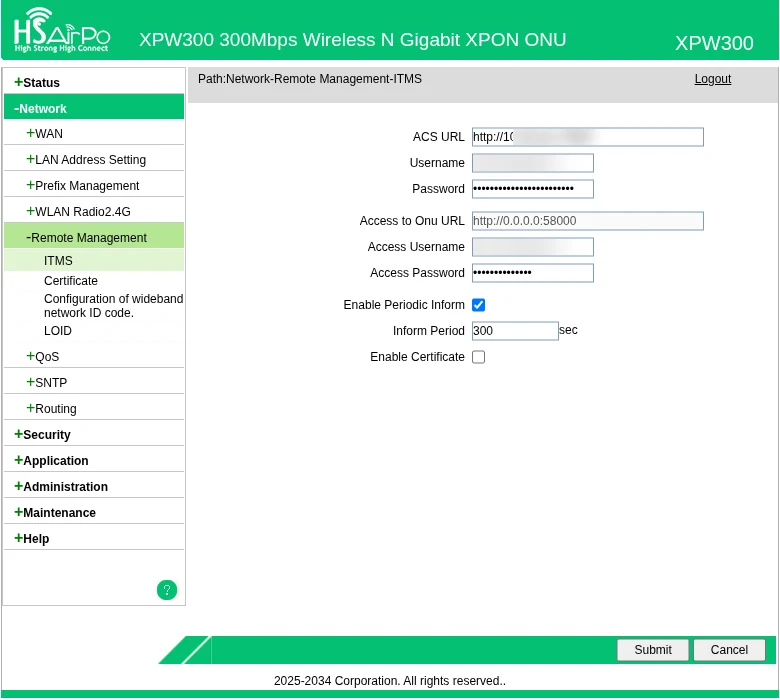Click the ITMS Username input field

532,163
